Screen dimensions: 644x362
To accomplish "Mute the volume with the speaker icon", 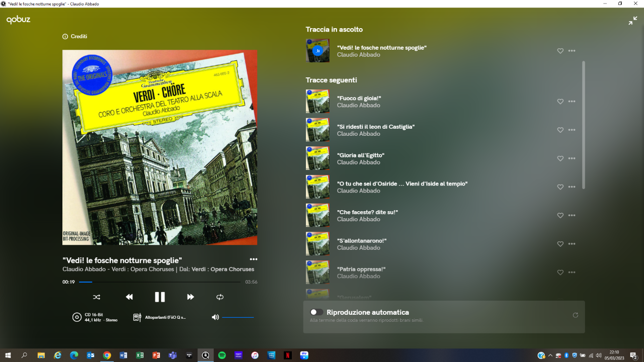I will (215, 317).
